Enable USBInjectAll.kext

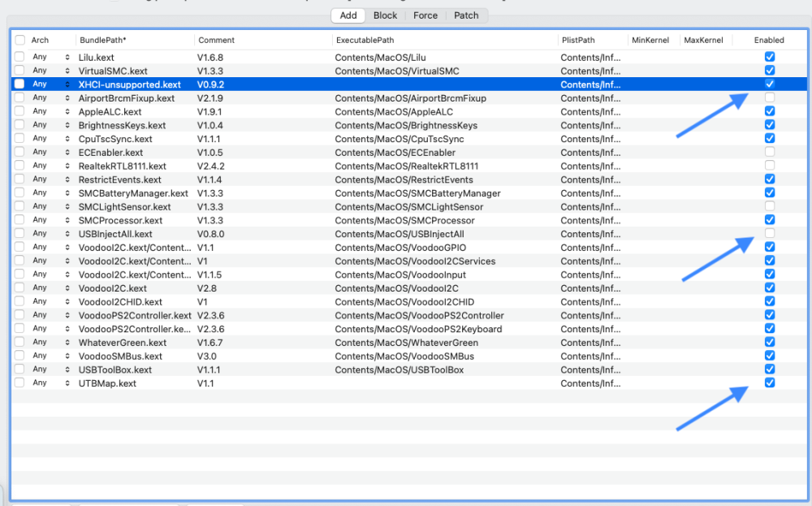tap(770, 233)
